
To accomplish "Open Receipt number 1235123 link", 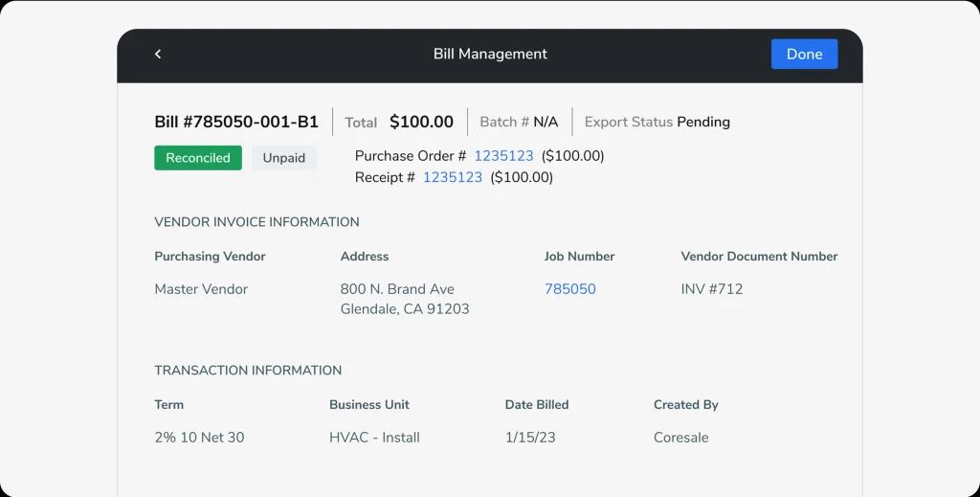I will click(452, 177).
